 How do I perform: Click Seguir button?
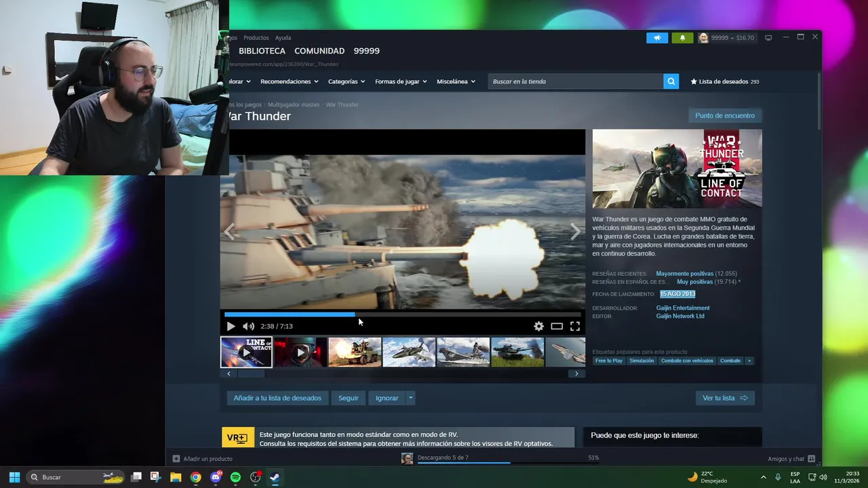349,398
